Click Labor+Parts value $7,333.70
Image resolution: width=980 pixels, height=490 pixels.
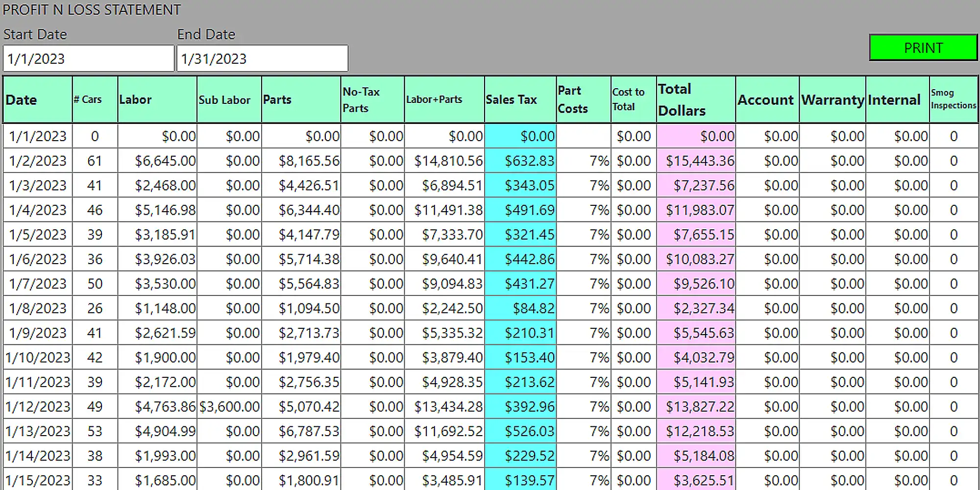click(x=444, y=234)
